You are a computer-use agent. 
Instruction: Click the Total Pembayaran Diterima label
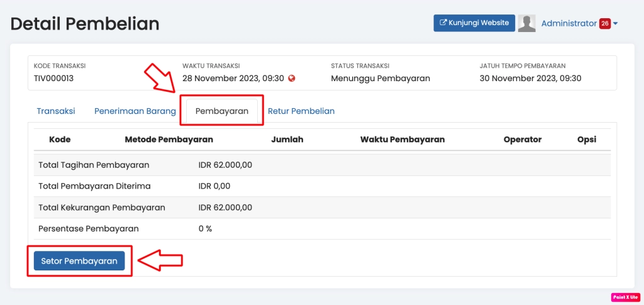[x=94, y=186]
